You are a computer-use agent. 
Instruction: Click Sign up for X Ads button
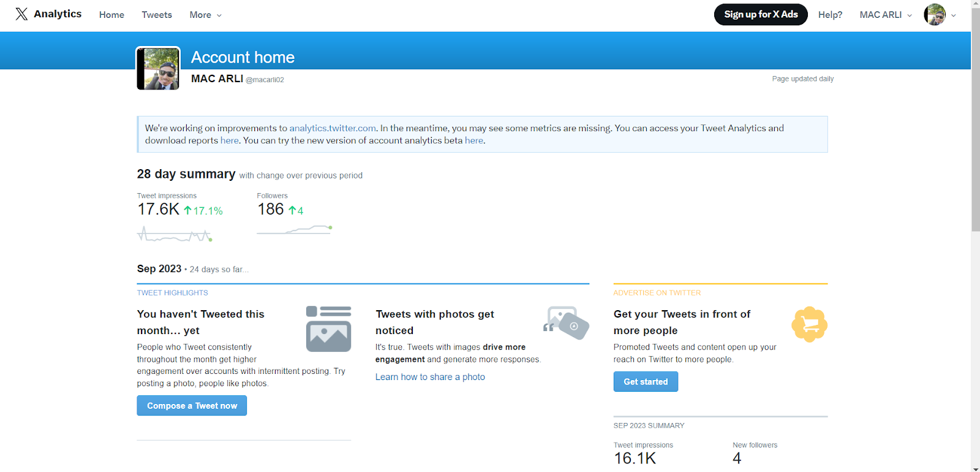point(761,14)
